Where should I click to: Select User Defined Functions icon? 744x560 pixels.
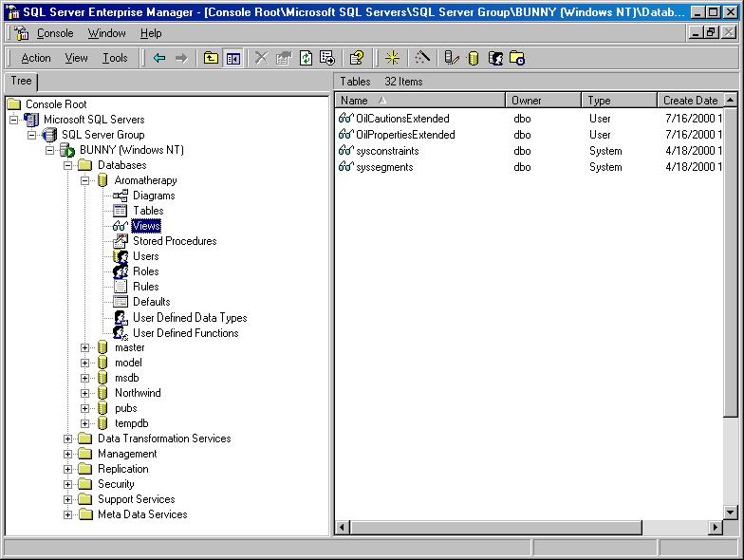(121, 333)
